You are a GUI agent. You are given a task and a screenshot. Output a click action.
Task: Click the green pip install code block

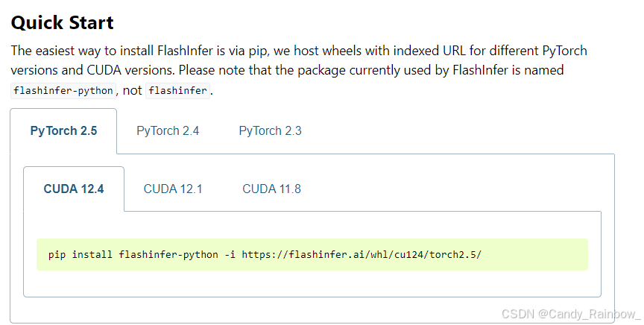coord(312,255)
